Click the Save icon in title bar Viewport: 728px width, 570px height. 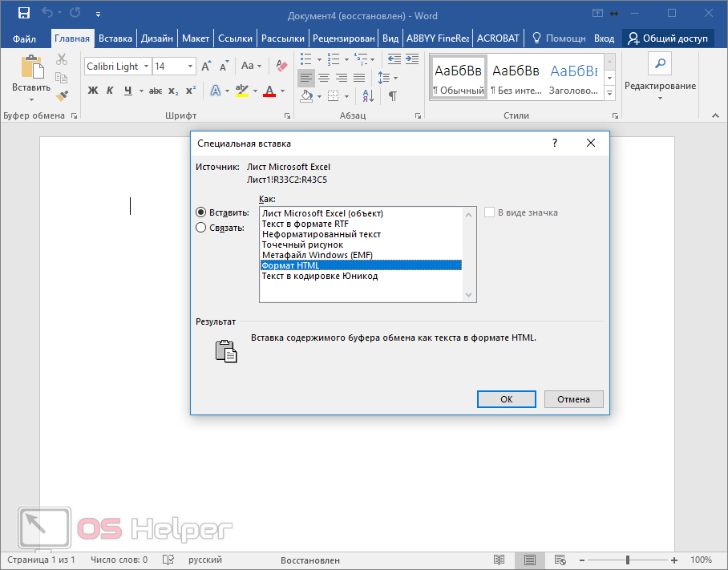click(23, 14)
